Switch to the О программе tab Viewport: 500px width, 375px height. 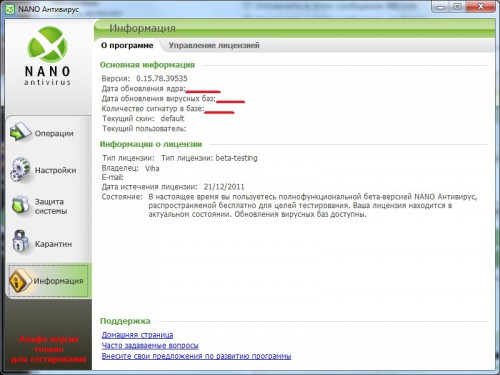coord(127,45)
